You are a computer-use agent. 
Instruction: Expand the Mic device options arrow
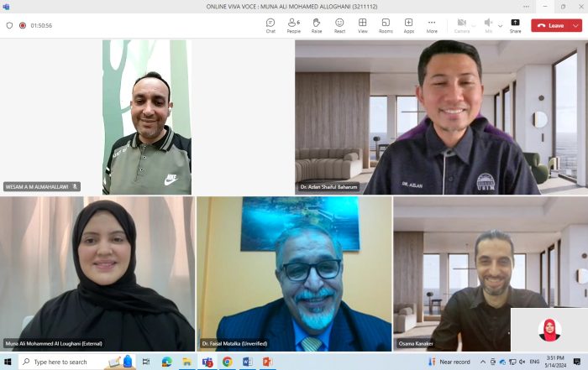click(501, 25)
